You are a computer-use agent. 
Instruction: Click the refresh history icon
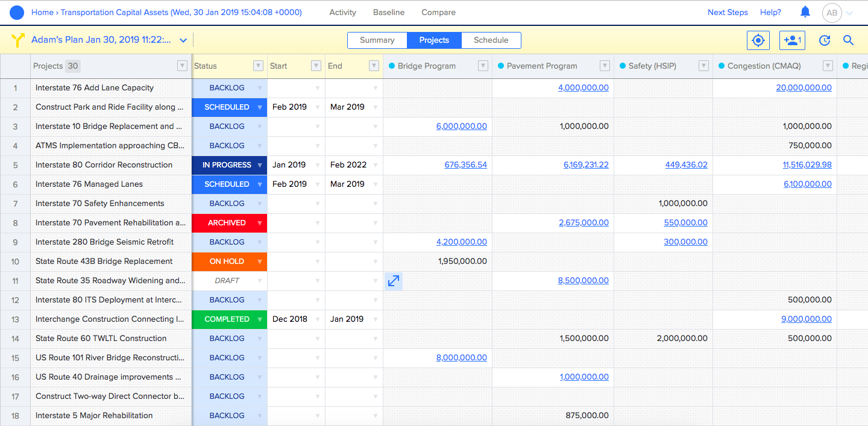point(825,40)
